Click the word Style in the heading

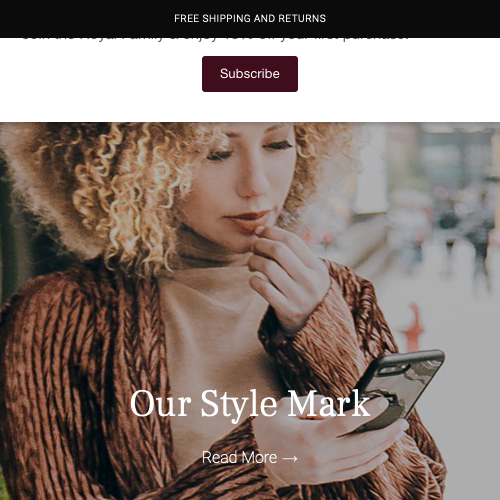point(239,404)
